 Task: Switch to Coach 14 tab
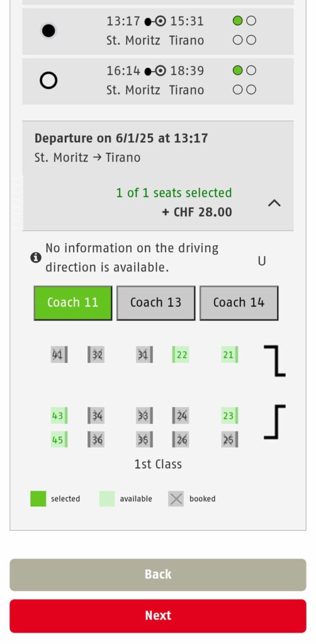coord(239,303)
